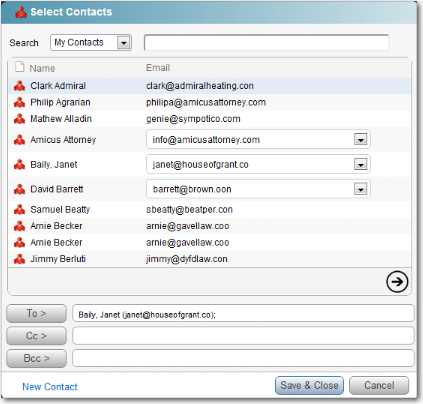Image resolution: width=423 pixels, height=404 pixels.
Task: Select the Samuel Beatty name
Action: click(x=60, y=210)
